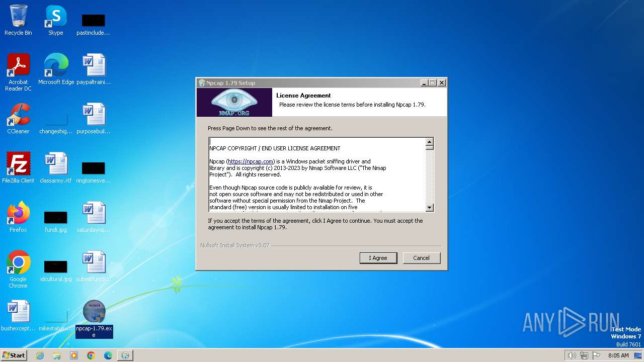644x362 pixels.
Task: Select the saturdayno Word document
Action: (x=93, y=217)
